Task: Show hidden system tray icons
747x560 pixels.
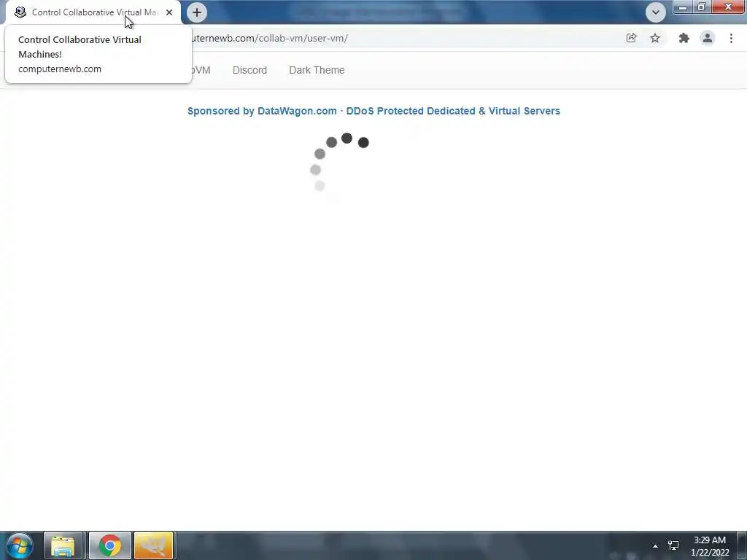Action: click(656, 546)
